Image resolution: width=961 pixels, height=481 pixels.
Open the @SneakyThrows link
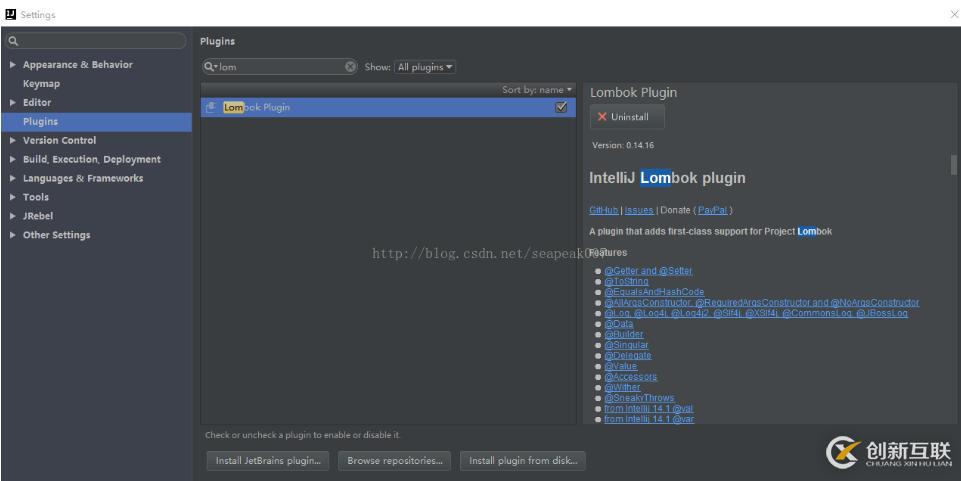point(639,398)
